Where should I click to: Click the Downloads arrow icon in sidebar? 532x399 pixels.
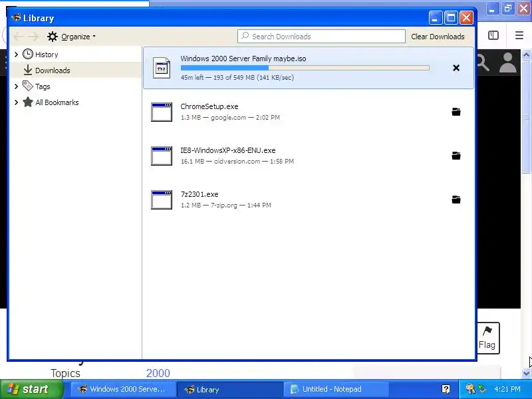coord(28,70)
